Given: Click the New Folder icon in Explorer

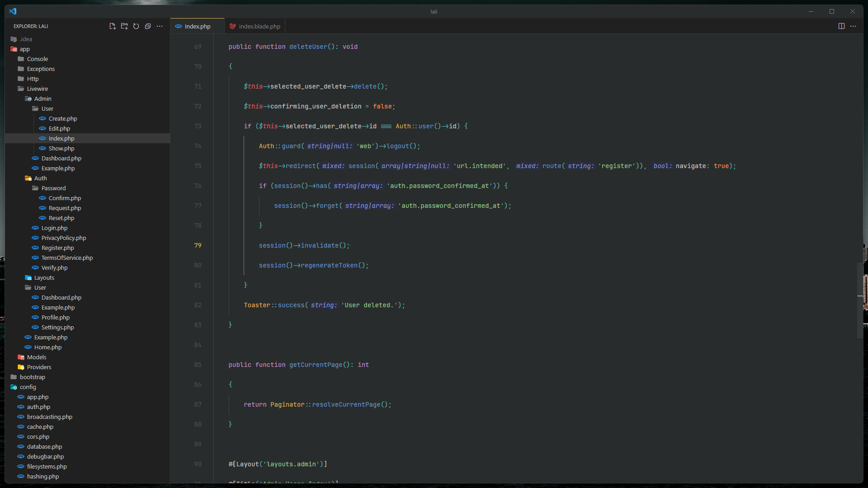Looking at the screenshot, I should click(124, 26).
